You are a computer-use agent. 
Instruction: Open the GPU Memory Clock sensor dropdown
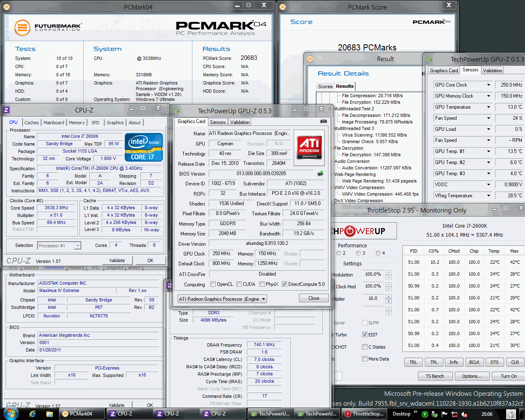click(x=488, y=96)
